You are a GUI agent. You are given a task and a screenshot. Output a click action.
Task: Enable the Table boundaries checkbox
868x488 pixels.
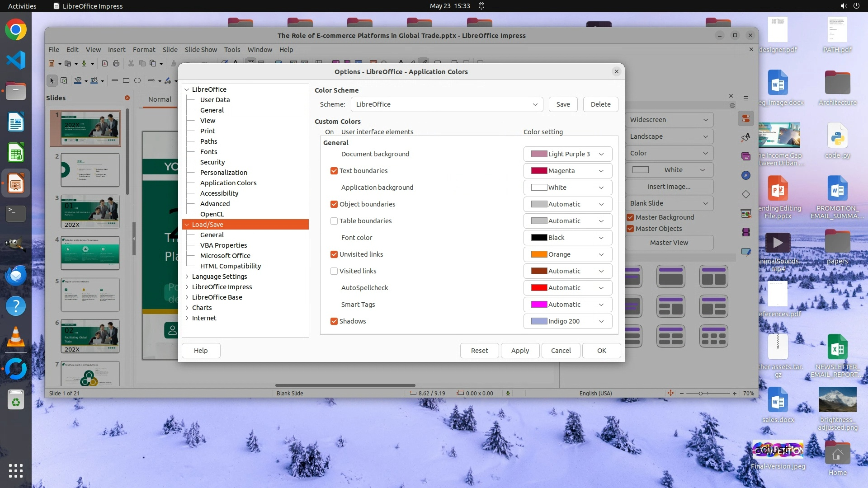click(x=334, y=221)
